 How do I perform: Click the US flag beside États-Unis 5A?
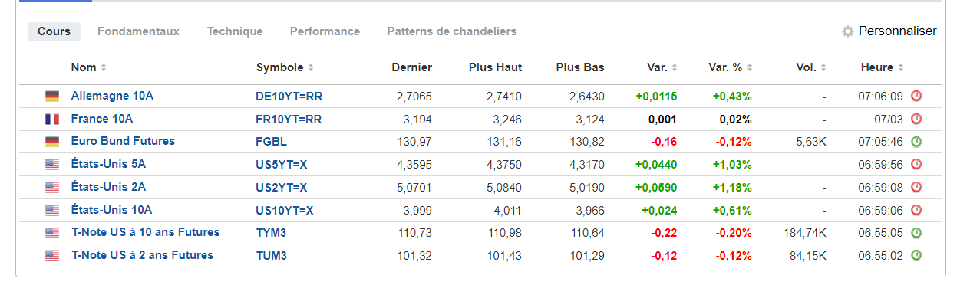click(x=52, y=165)
